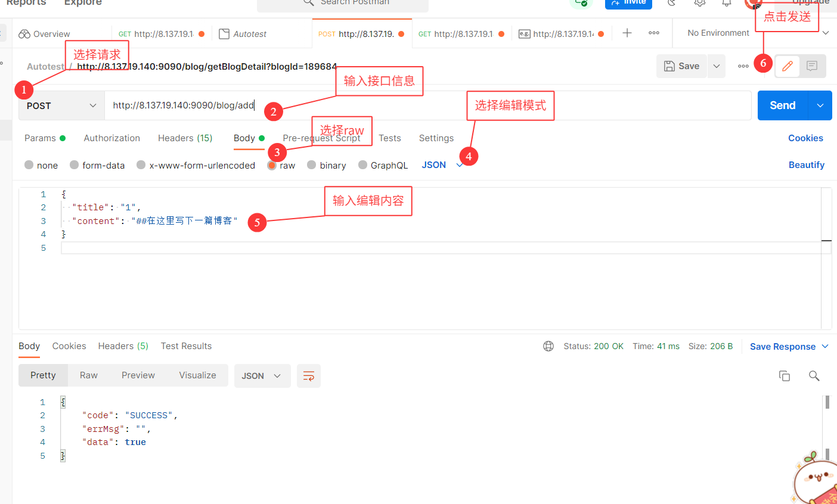This screenshot has height=504, width=837.
Task: Click the Beautify link
Action: [807, 165]
